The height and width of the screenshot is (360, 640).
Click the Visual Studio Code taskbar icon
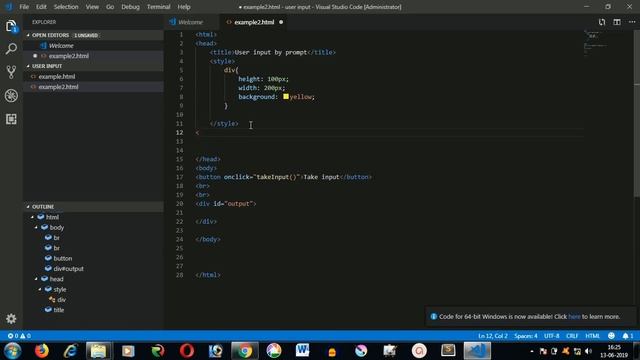[x=477, y=351]
